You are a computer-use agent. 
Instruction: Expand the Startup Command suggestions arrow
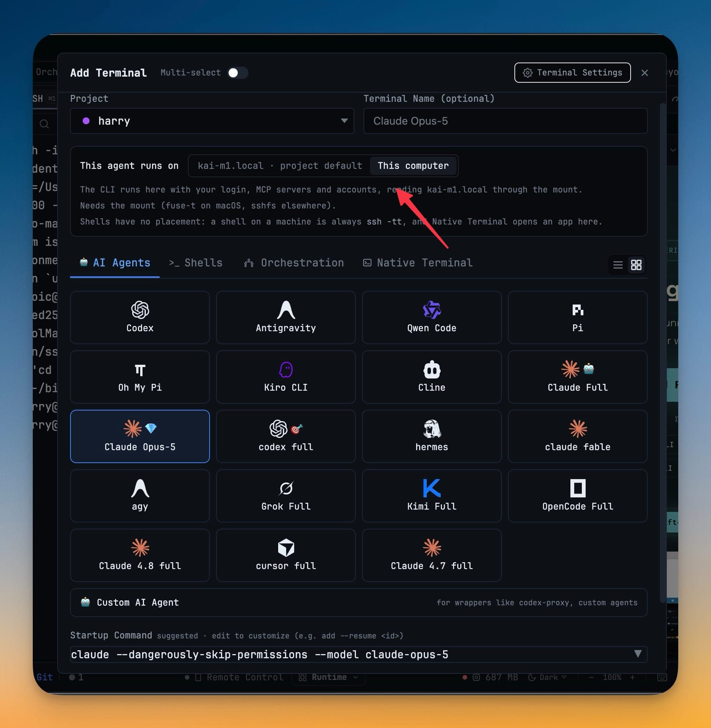[x=638, y=654]
